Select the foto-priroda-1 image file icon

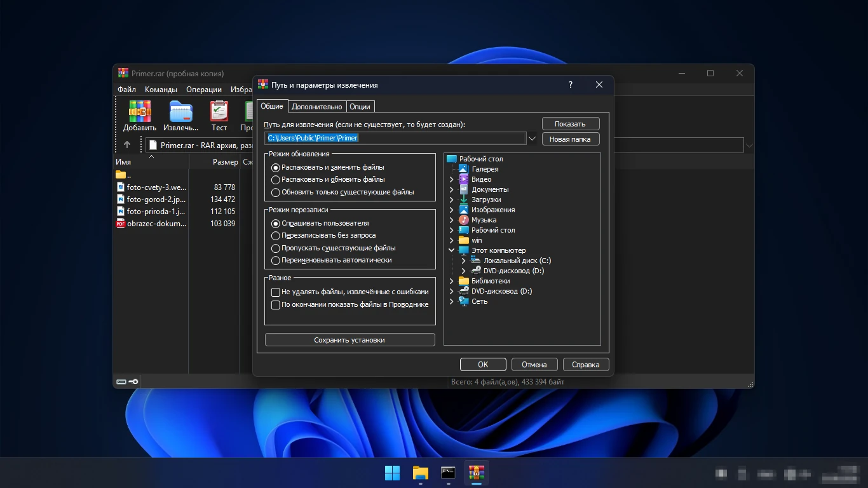point(121,211)
